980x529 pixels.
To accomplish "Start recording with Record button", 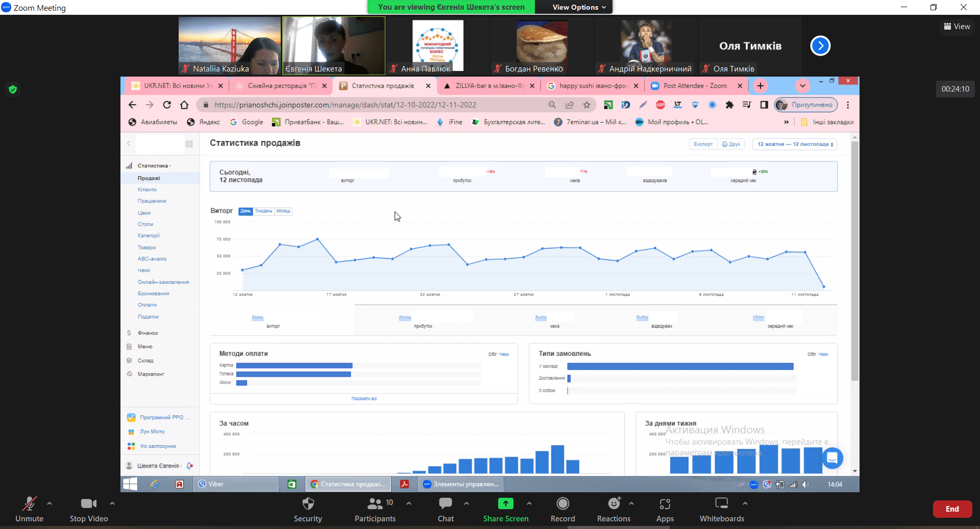I will click(563, 509).
